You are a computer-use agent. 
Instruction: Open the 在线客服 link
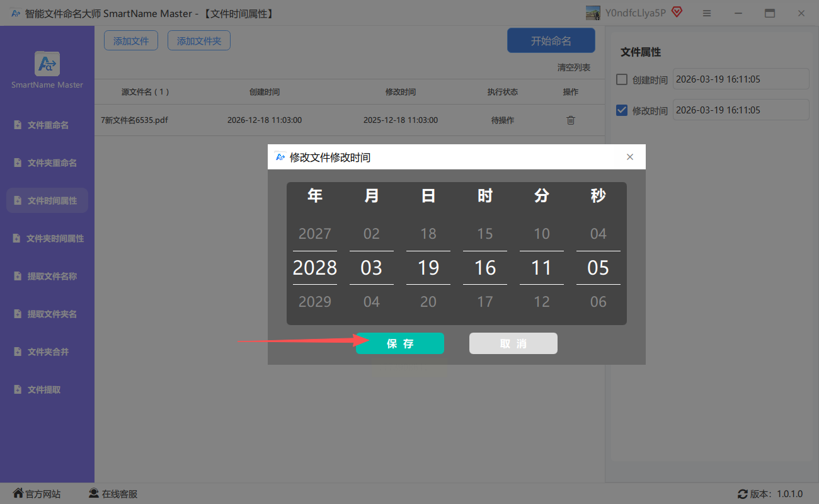120,494
